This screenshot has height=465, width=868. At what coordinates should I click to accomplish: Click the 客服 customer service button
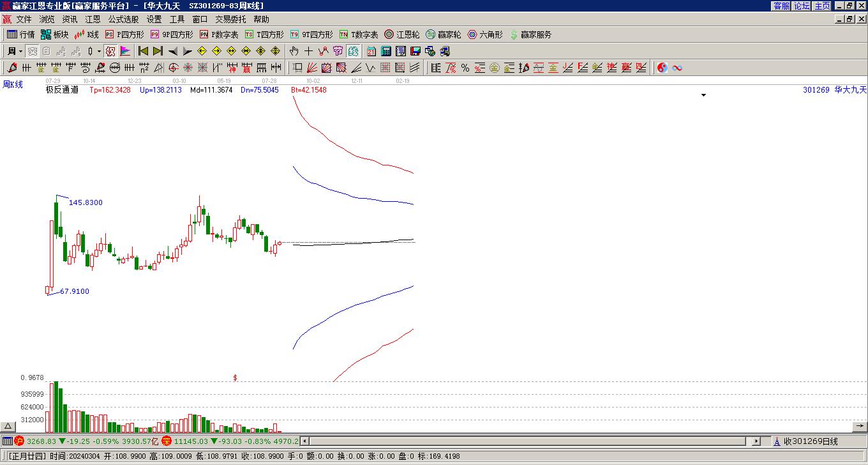click(781, 6)
